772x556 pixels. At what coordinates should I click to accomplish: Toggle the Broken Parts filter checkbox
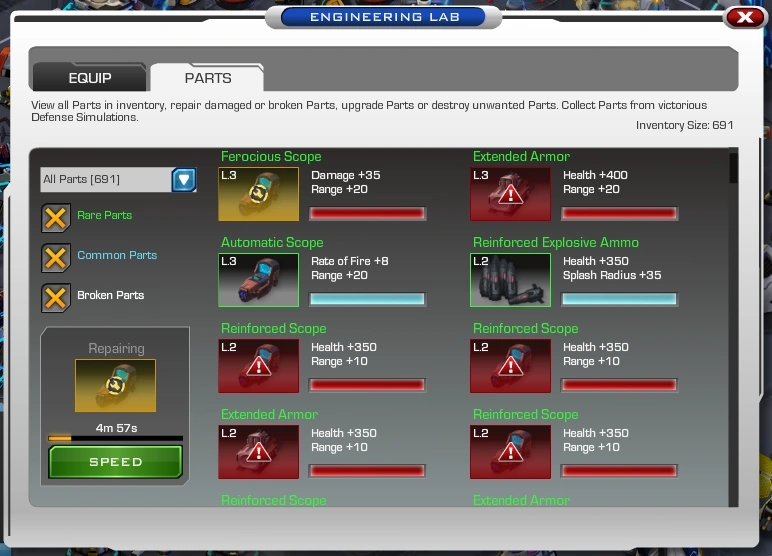click(56, 298)
